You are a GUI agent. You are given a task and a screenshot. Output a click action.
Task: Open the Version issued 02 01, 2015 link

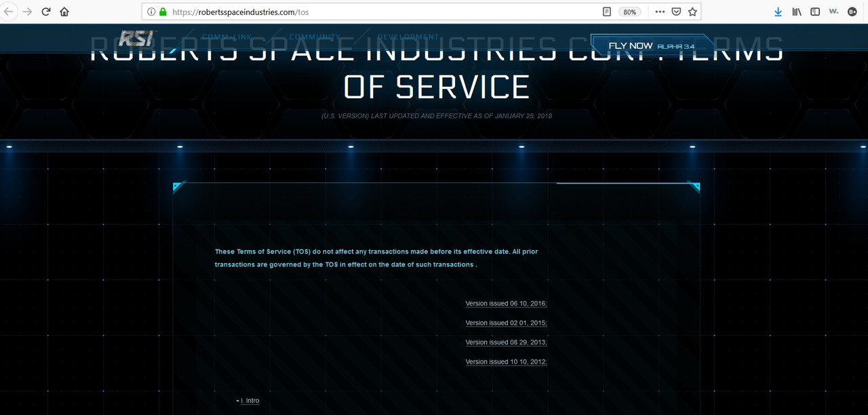click(506, 323)
